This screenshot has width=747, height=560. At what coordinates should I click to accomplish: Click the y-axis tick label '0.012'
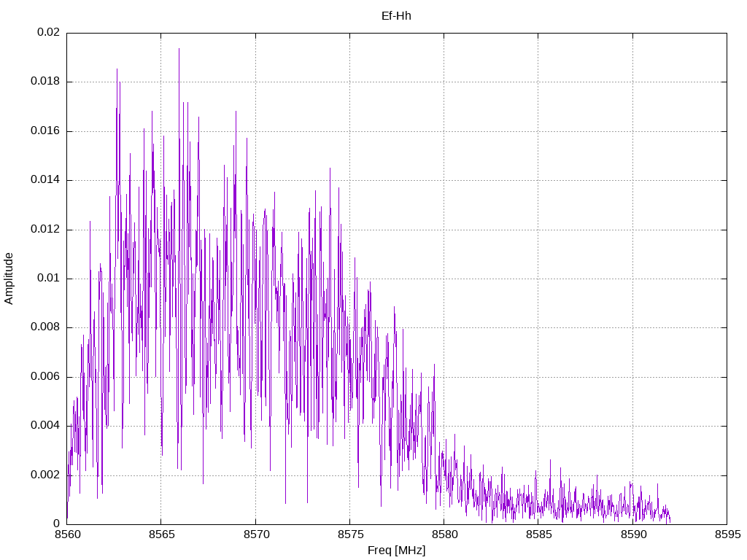45,230
